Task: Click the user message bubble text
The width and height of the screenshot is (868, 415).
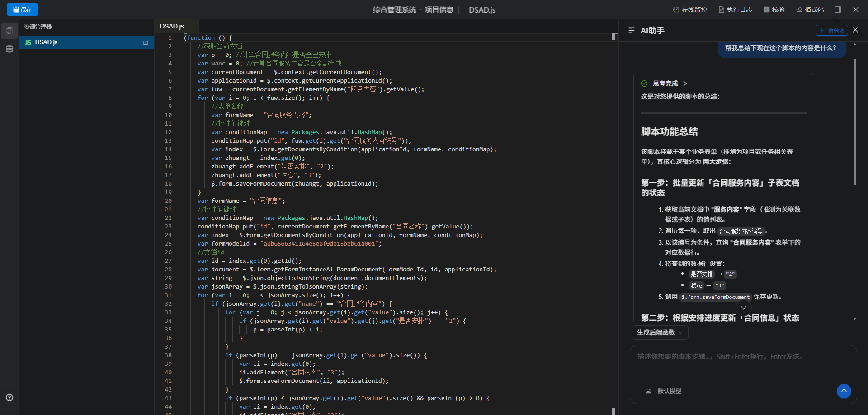Action: [781, 48]
